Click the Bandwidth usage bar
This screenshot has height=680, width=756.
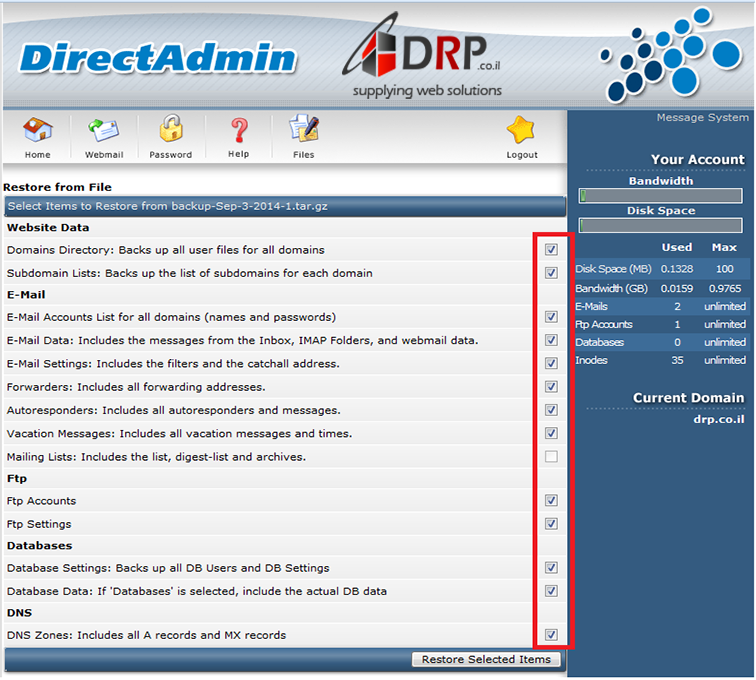pyautogui.click(x=660, y=196)
